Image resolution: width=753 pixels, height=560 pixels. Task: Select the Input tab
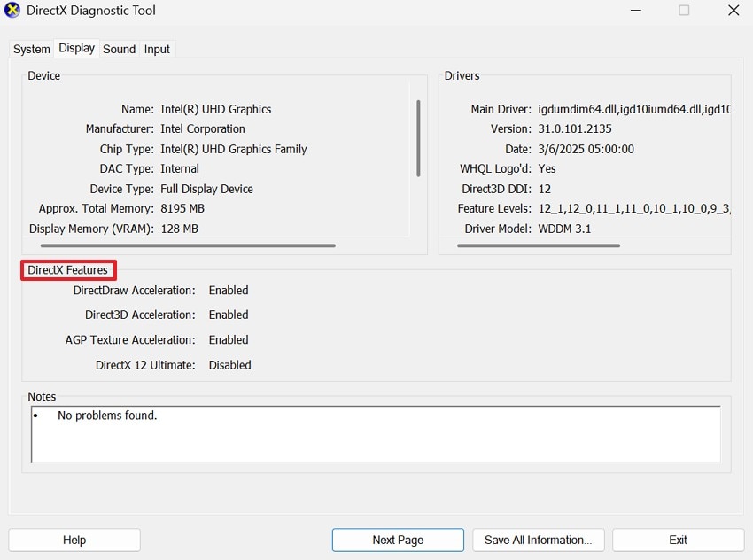click(157, 49)
